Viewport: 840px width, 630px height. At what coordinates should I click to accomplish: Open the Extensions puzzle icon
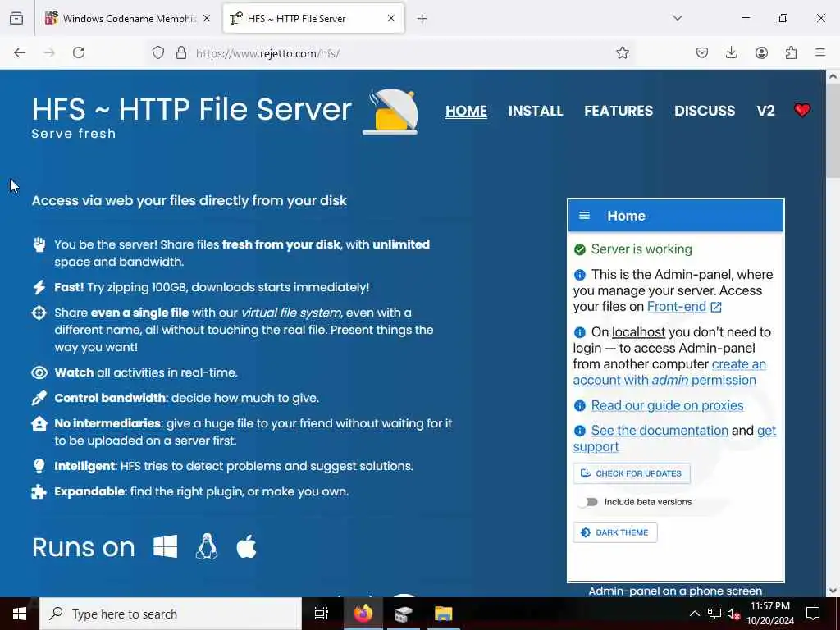point(791,52)
